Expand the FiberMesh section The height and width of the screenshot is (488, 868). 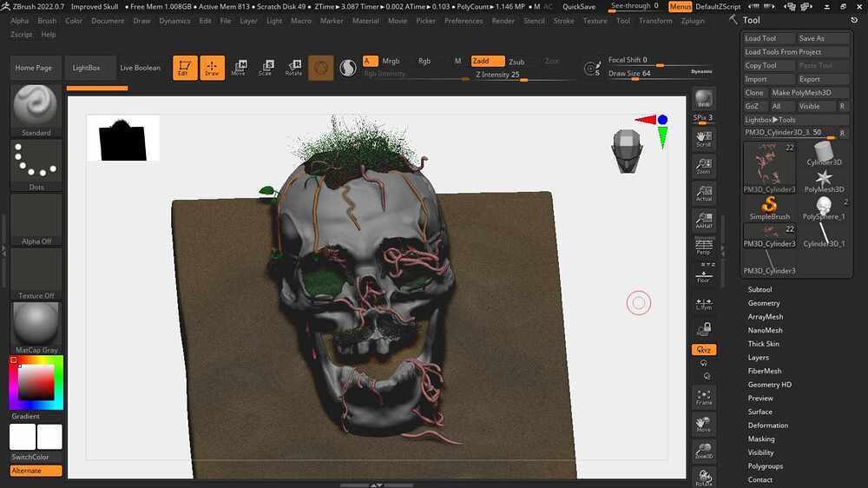[765, 371]
